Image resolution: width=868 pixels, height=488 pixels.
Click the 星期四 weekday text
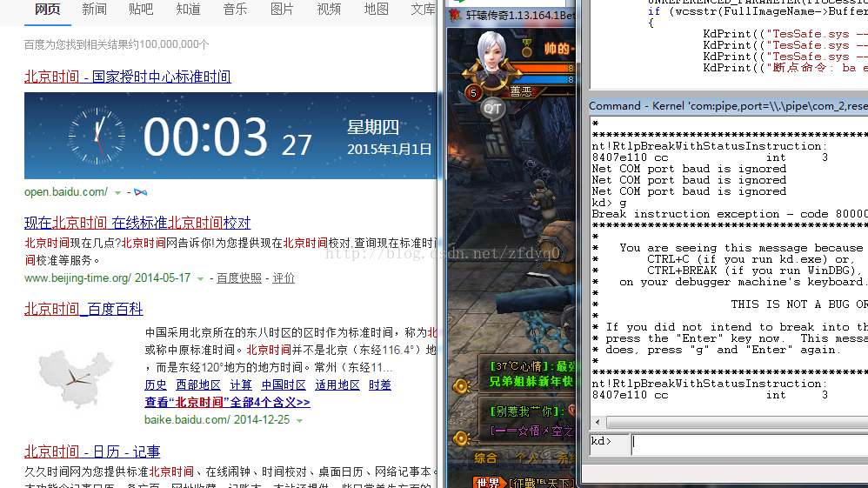pos(373,127)
